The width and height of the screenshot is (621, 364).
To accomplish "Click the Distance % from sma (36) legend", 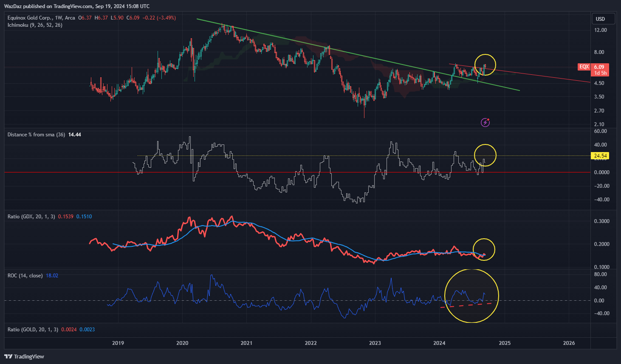I will click(x=36, y=135).
